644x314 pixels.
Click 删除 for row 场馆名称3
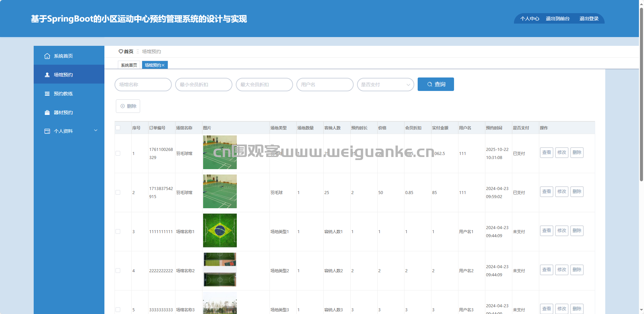point(577,309)
